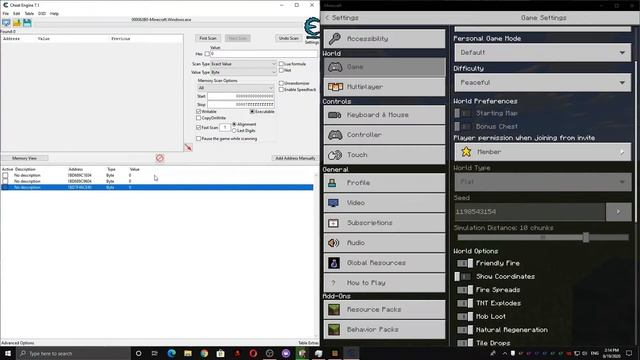Open the Value Type Byte dropdown

[243, 72]
